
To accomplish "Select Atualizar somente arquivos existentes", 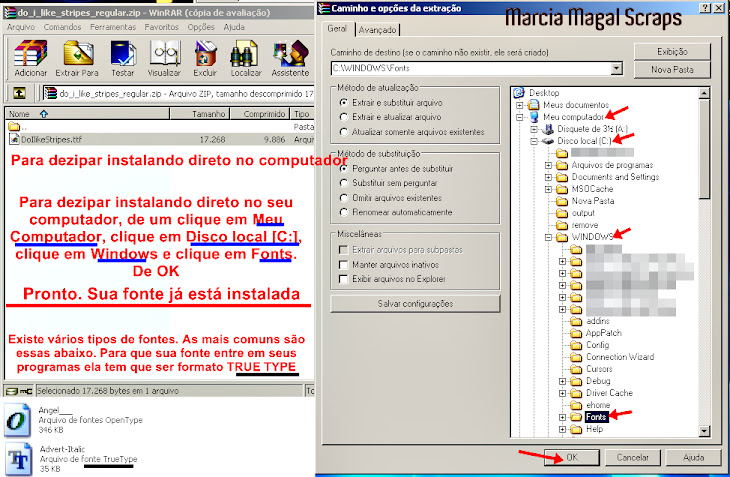I will tap(344, 132).
